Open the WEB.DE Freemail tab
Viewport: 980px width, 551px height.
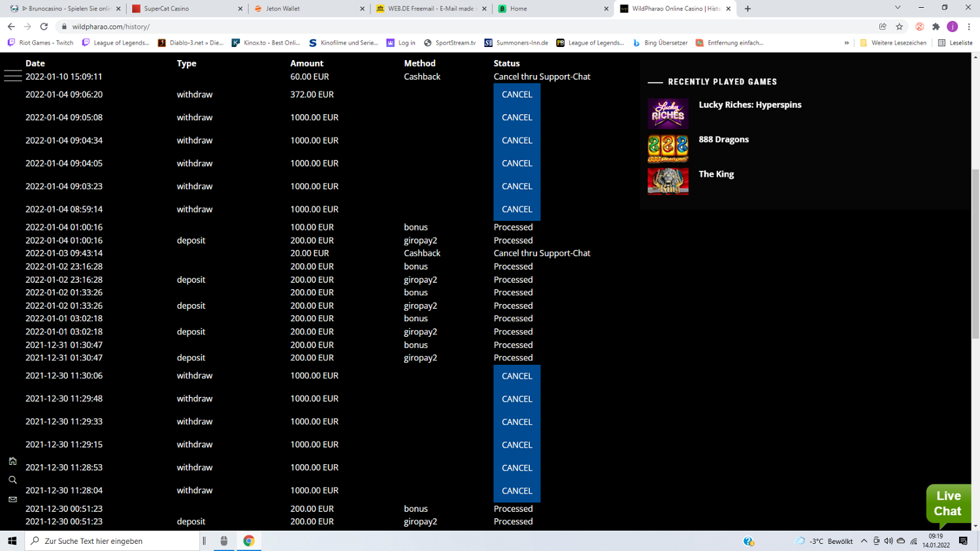coord(430,8)
